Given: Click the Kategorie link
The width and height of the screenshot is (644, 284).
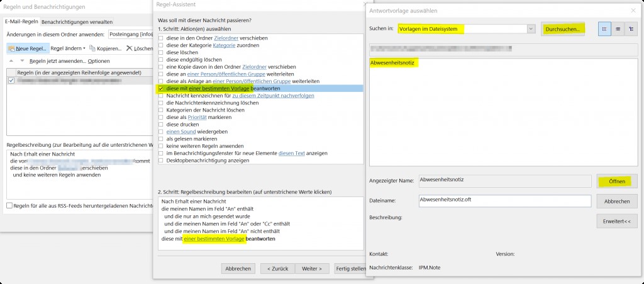Looking at the screenshot, I should (225, 45).
